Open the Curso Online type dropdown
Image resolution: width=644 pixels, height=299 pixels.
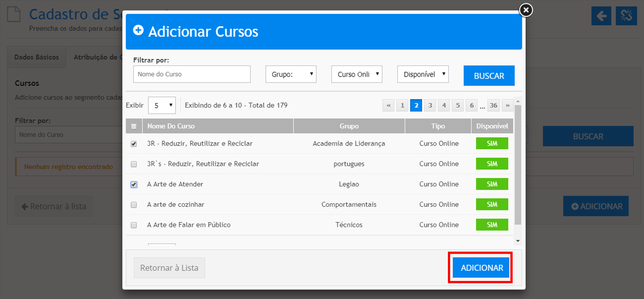[356, 74]
